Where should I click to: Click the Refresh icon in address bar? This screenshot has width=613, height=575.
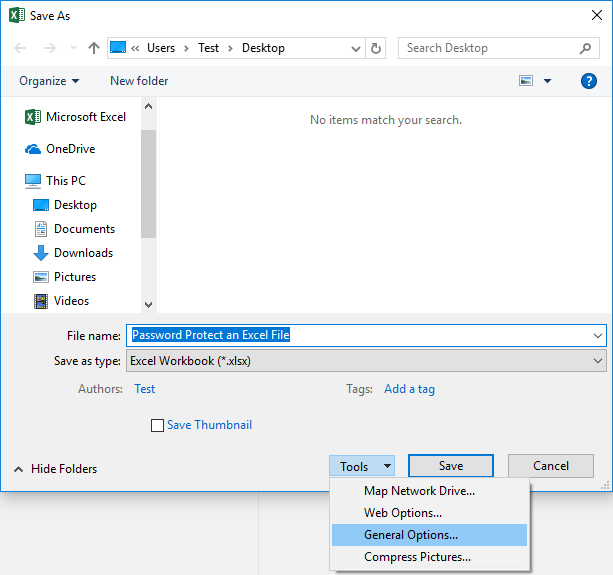click(376, 48)
